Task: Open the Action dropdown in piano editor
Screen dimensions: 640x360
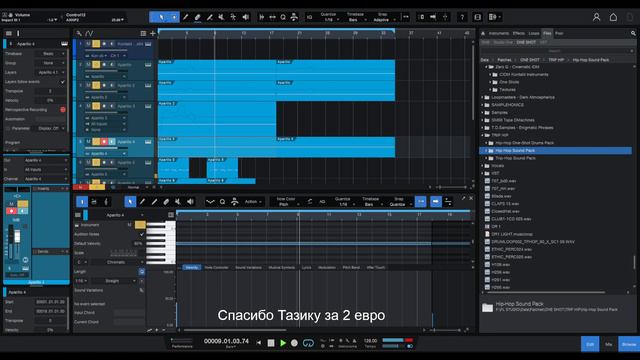Action: click(253, 202)
